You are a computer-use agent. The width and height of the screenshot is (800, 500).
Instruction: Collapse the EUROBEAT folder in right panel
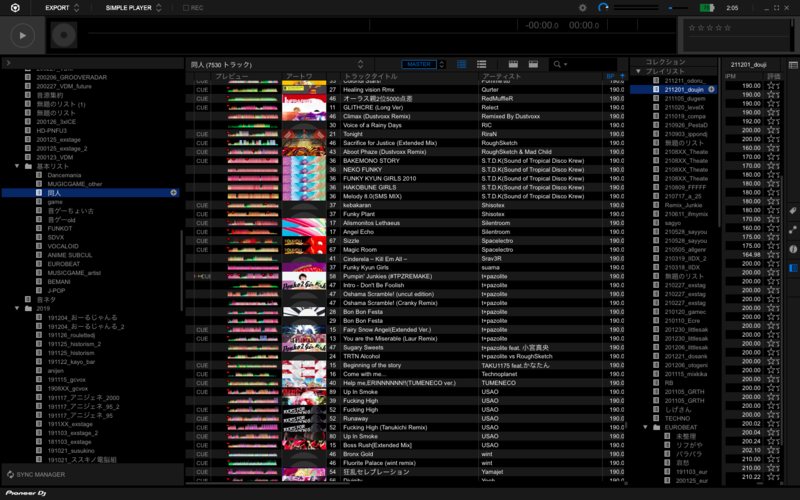pos(645,427)
